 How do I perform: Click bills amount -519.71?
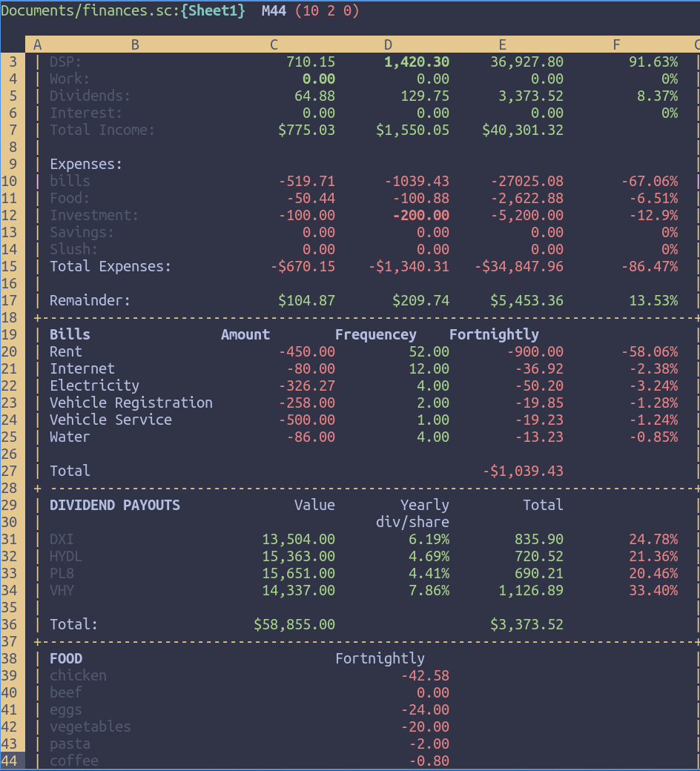point(307,182)
